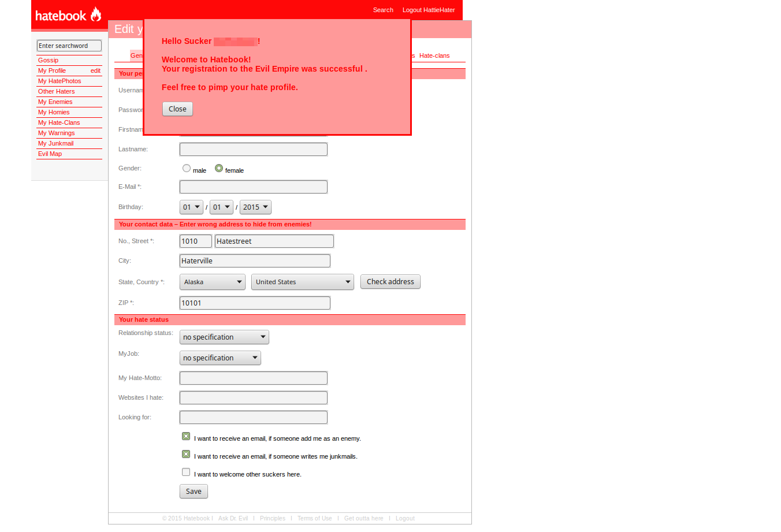This screenshot has height=532, width=781.
Task: Click the Websites I hate field
Action: click(254, 397)
